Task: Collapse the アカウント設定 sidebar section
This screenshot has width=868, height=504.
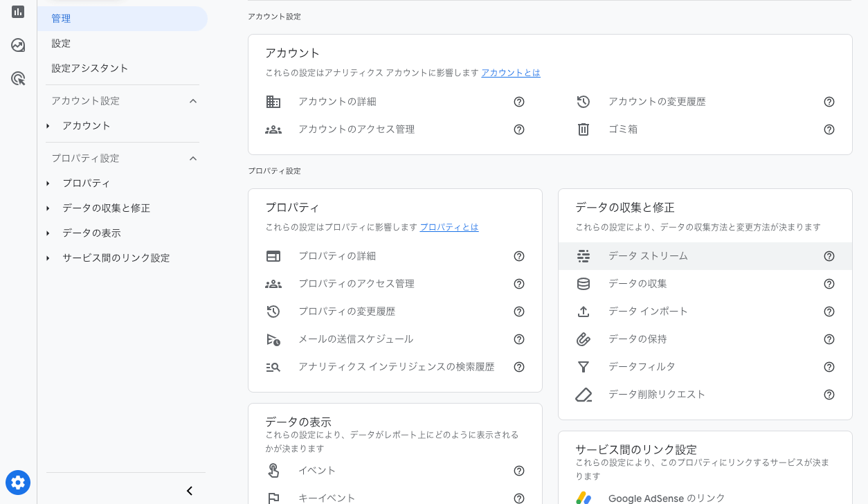Action: [x=193, y=101]
